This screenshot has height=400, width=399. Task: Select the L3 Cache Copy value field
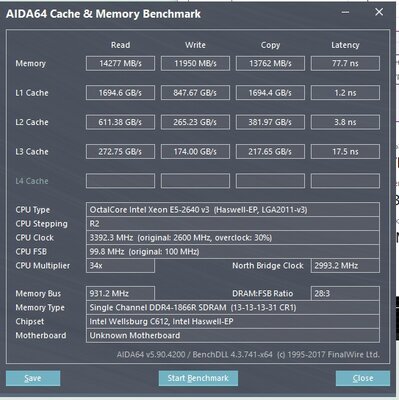tap(270, 151)
